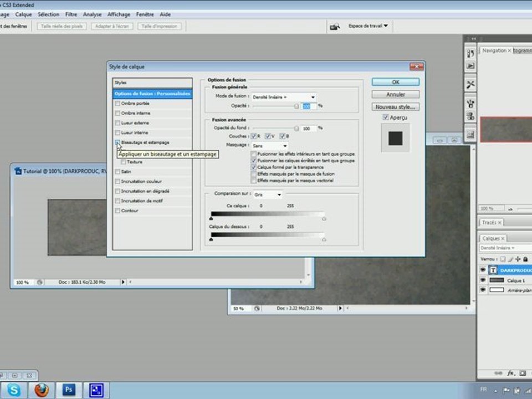
Task: Click the Photoshop taskbar icon
Action: pos(69,390)
